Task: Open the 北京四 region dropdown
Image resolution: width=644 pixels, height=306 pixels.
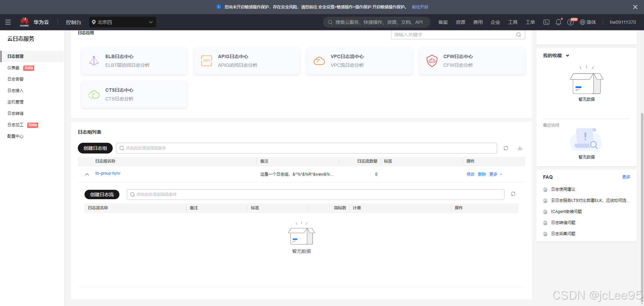Action: coord(123,22)
